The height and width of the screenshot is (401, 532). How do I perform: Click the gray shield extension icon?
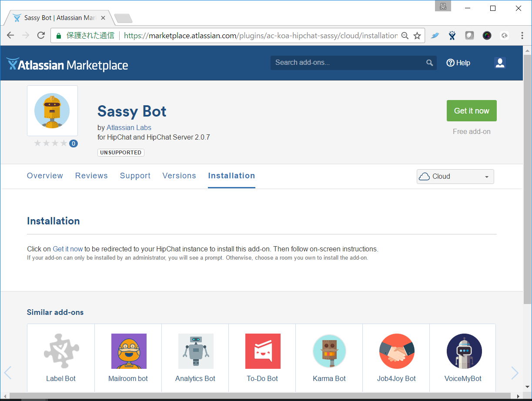[x=469, y=36]
